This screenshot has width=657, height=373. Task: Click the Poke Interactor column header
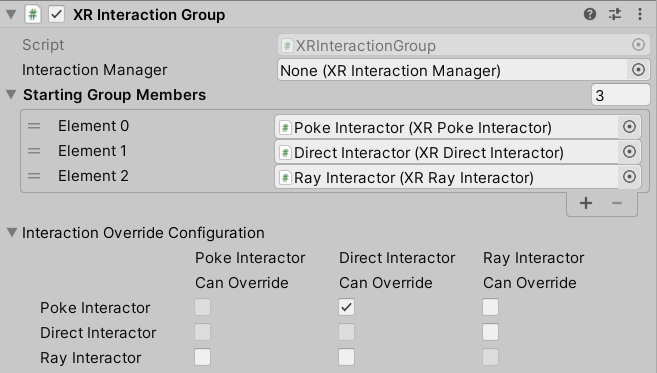click(250, 258)
